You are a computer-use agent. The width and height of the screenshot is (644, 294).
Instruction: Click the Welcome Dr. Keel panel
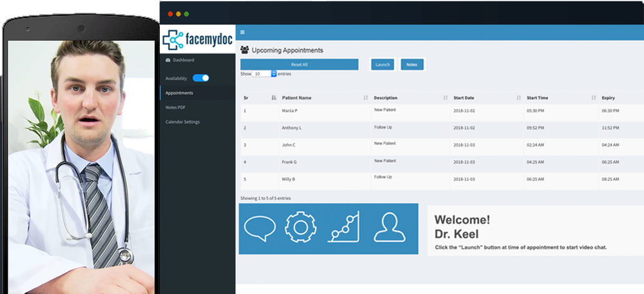point(536,230)
